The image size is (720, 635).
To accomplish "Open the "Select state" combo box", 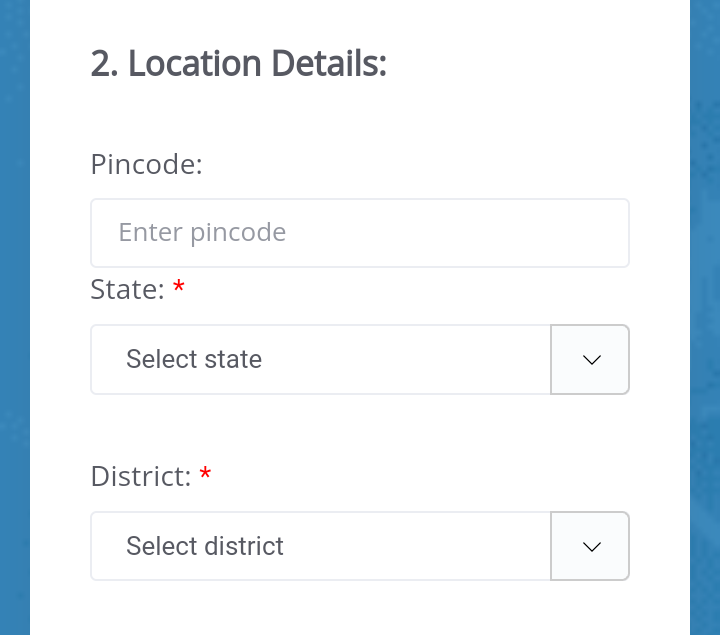I will (x=320, y=360).
